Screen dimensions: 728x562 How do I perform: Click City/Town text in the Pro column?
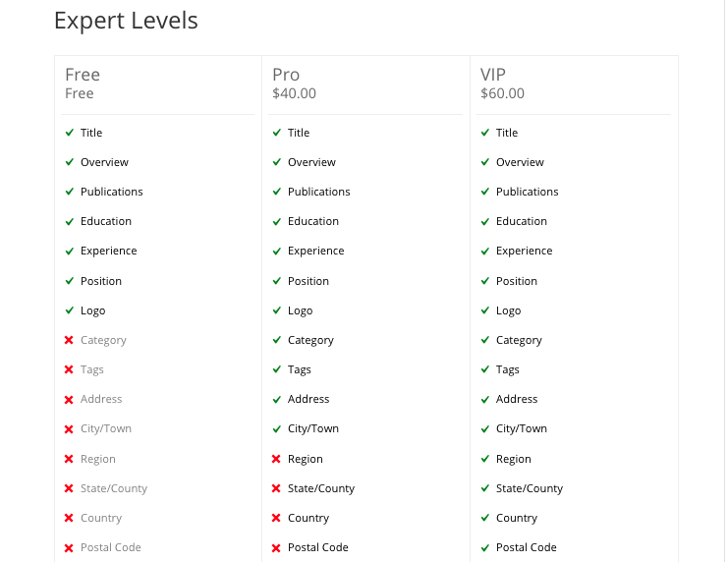coord(312,429)
